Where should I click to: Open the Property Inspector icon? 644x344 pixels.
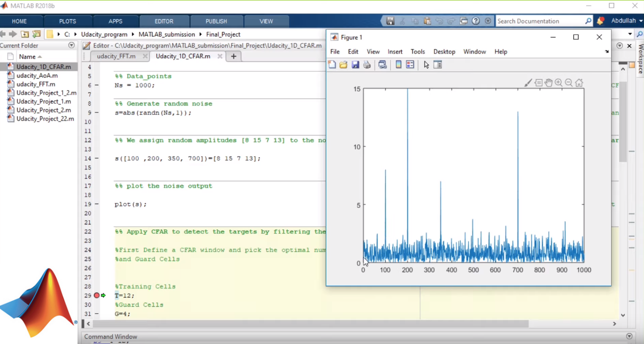[438, 65]
